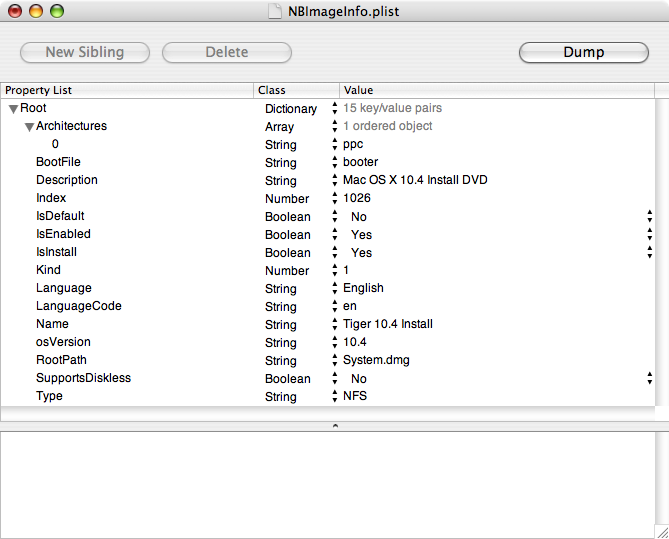The image size is (669, 539).
Task: Click the value 'ppc'
Action: coord(353,144)
